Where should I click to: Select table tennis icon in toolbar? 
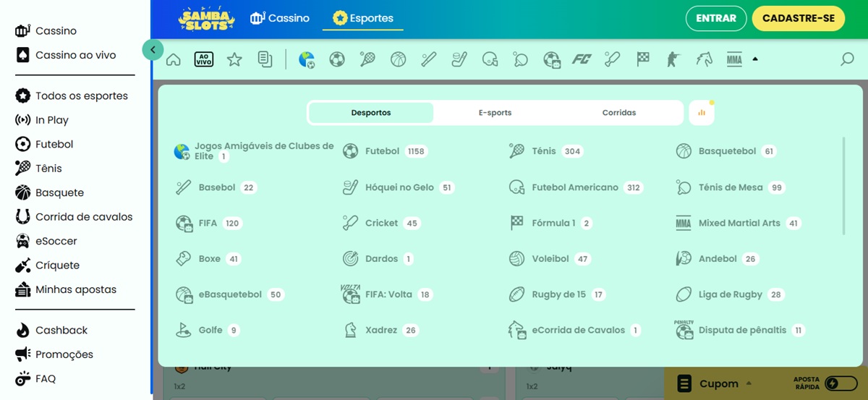pyautogui.click(x=521, y=59)
